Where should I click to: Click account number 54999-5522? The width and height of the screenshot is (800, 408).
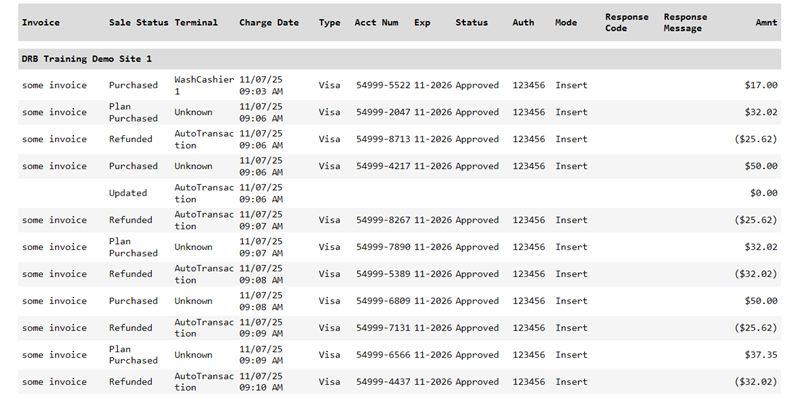click(x=383, y=85)
